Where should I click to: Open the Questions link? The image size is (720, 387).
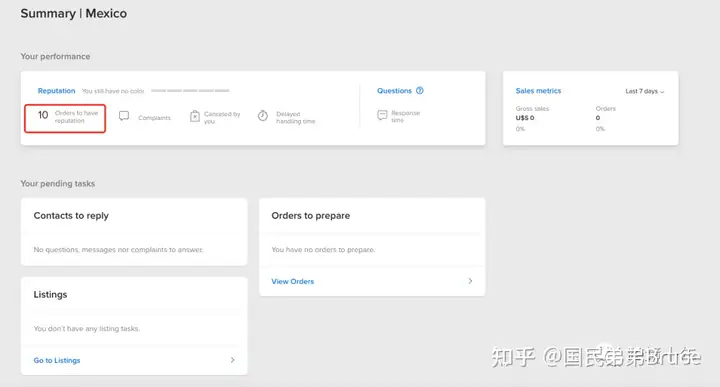click(394, 91)
